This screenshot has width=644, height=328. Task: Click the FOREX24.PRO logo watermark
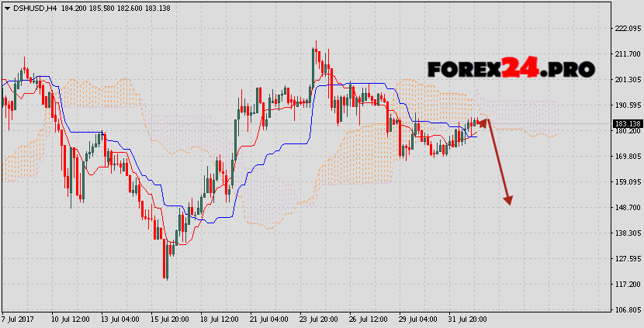coord(511,69)
